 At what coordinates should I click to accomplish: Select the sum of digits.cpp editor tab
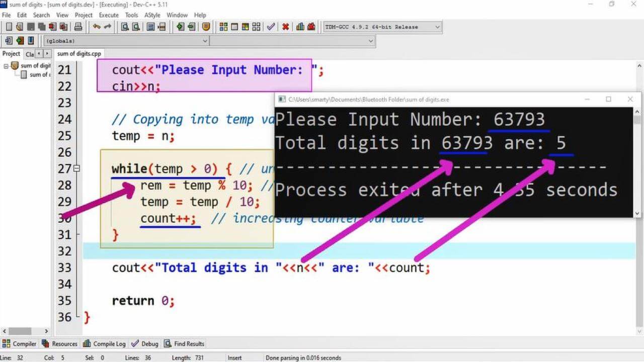click(79, 53)
